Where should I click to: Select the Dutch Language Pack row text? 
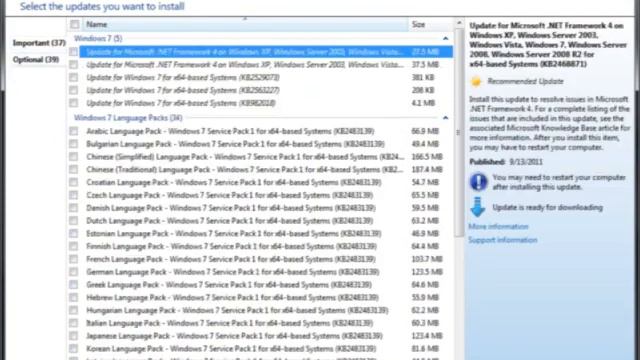(229, 220)
